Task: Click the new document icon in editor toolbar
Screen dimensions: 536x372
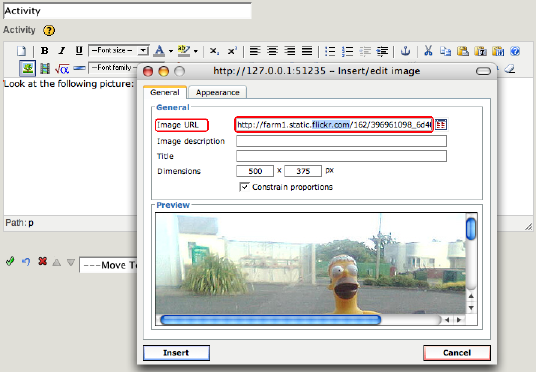Action: [x=22, y=51]
